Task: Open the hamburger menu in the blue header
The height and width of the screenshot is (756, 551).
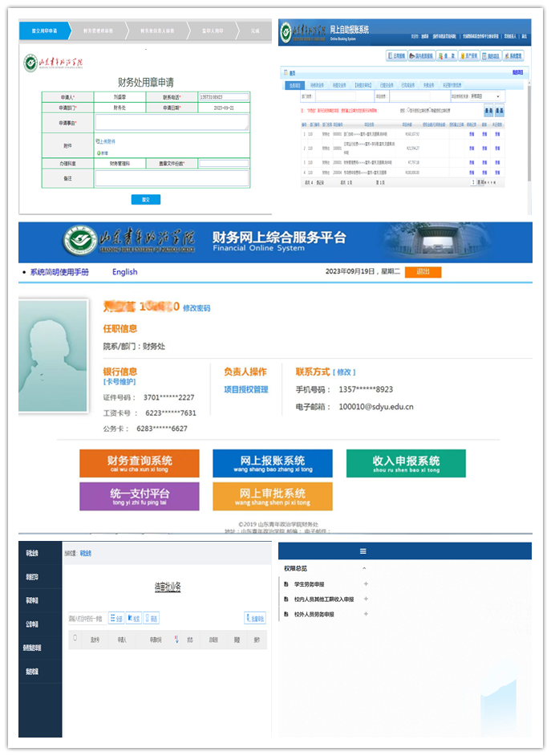Action: pos(363,551)
